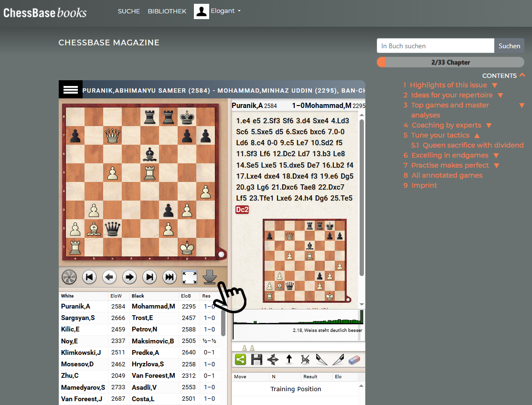The image size is (532, 405).
Task: Step back one move
Action: tap(109, 277)
